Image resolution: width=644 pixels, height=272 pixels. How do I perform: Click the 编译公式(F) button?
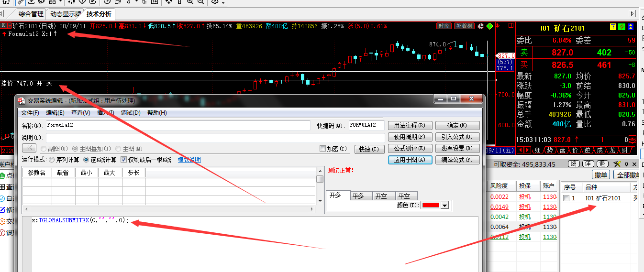457,160
